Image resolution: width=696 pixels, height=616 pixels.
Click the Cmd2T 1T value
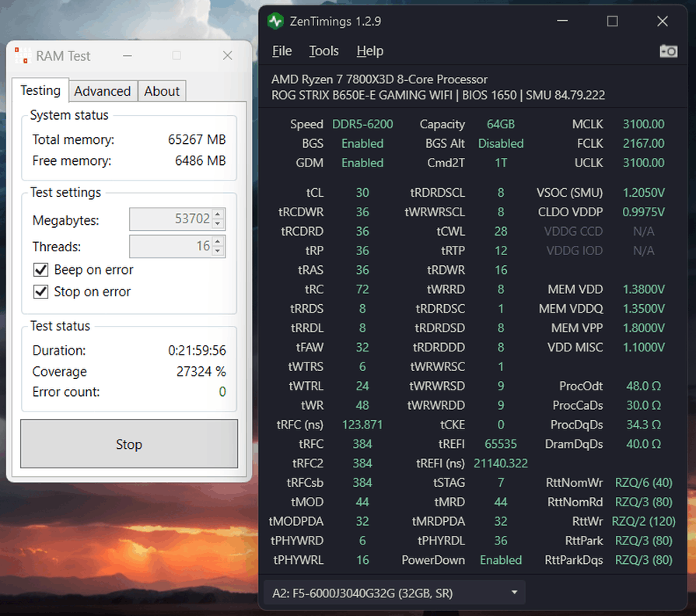tap(501, 163)
